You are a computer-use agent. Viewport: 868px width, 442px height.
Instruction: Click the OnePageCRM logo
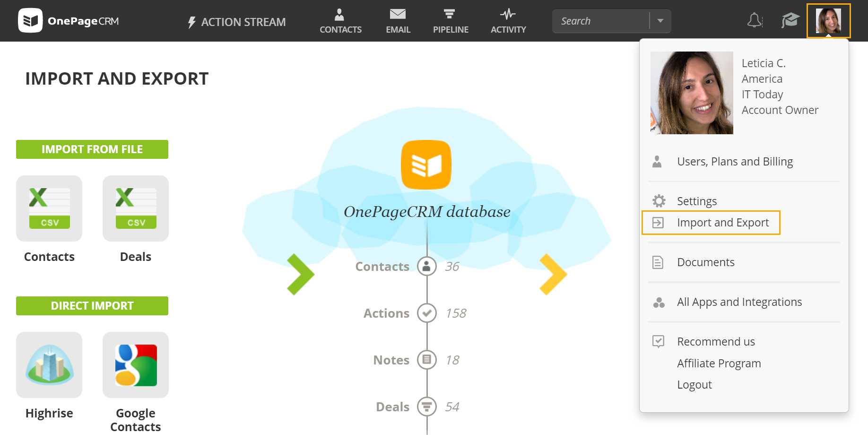pyautogui.click(x=69, y=21)
